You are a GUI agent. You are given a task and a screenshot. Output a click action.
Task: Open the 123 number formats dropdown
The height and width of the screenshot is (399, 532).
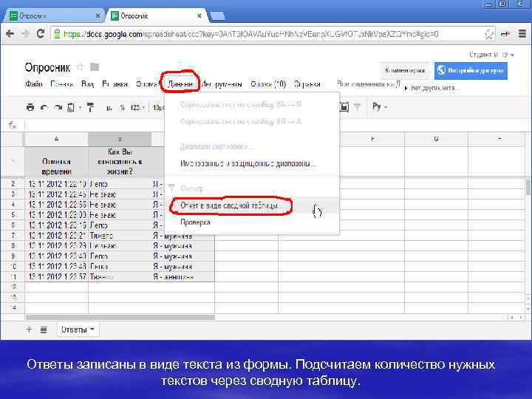point(137,108)
